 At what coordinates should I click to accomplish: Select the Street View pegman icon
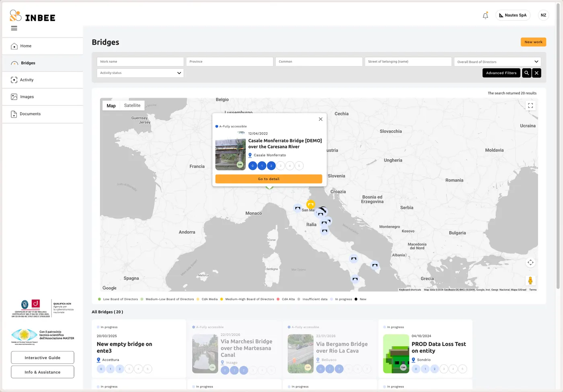coord(530,280)
